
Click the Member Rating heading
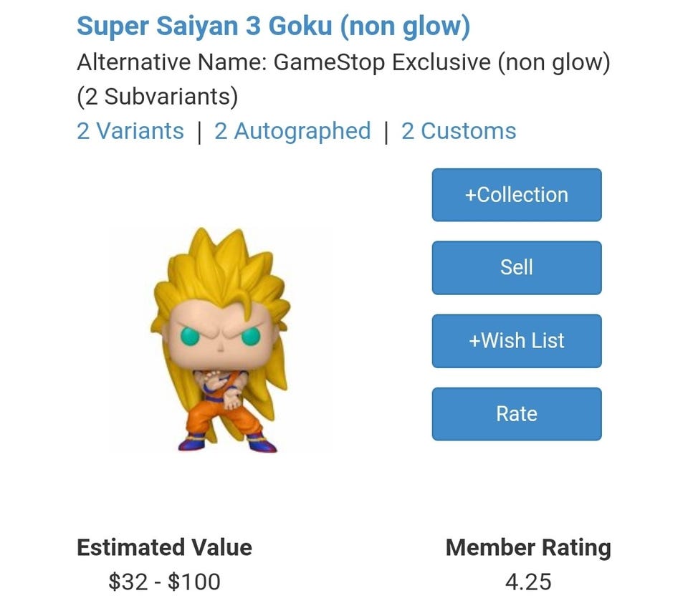[528, 547]
